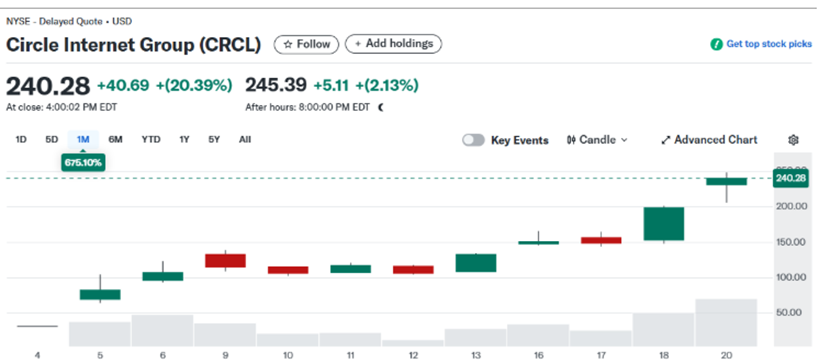Click the Advanced Chart expand arrows icon

[665, 140]
